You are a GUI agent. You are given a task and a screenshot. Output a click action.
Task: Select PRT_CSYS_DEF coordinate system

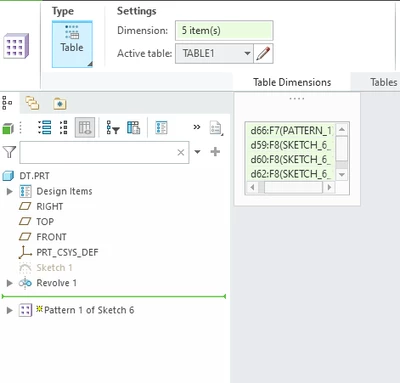pyautogui.click(x=67, y=252)
